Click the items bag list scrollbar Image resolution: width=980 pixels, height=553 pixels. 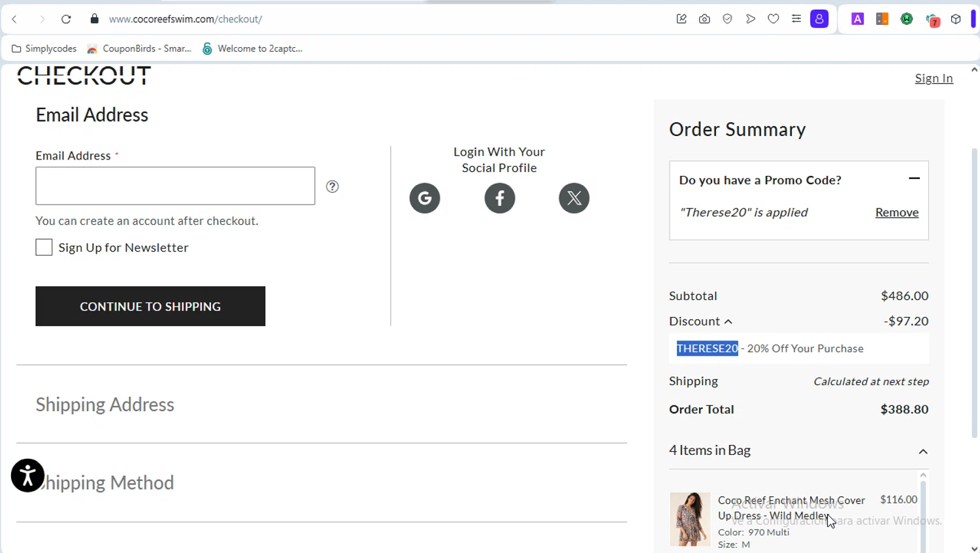click(x=923, y=516)
